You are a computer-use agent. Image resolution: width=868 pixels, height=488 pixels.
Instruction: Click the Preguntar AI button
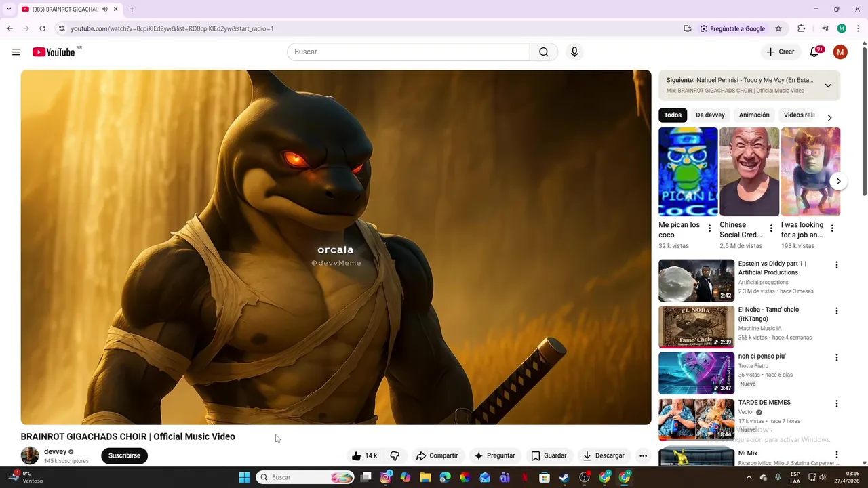(494, 456)
